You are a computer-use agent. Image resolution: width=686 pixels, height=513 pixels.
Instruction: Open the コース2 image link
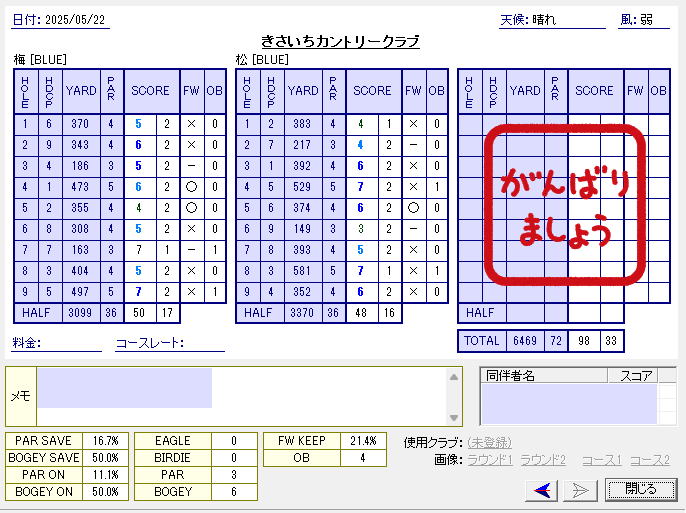coord(650,460)
